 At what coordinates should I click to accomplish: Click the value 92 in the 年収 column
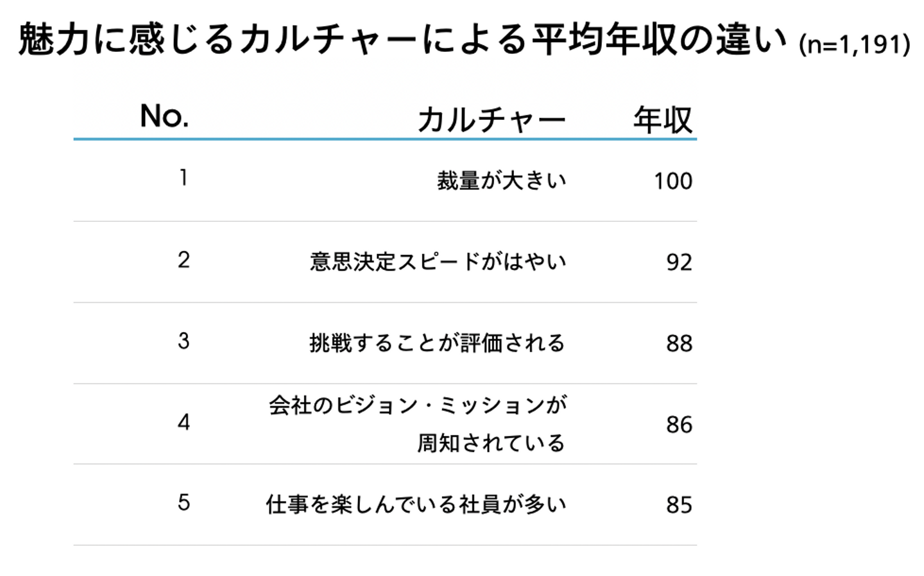pyautogui.click(x=679, y=262)
